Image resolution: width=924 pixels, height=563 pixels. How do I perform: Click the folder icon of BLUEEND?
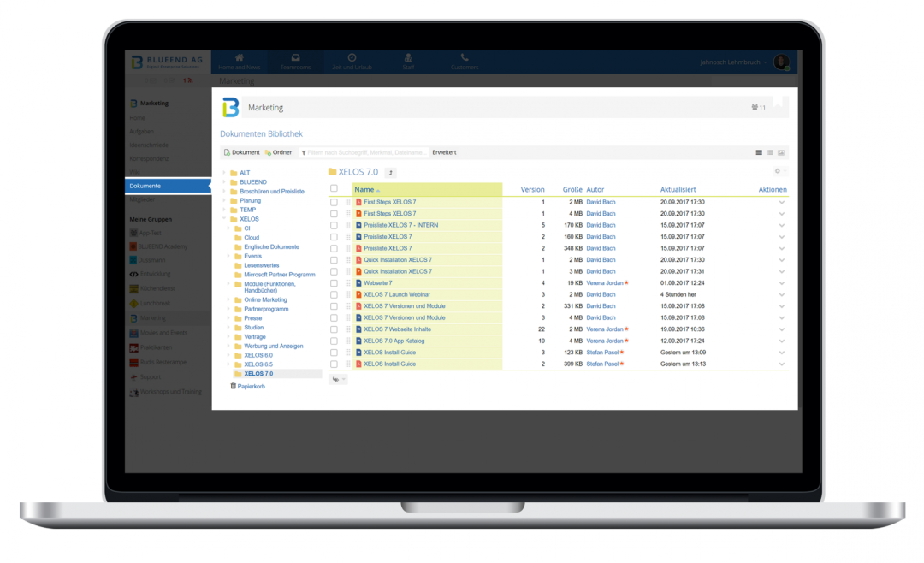[234, 182]
